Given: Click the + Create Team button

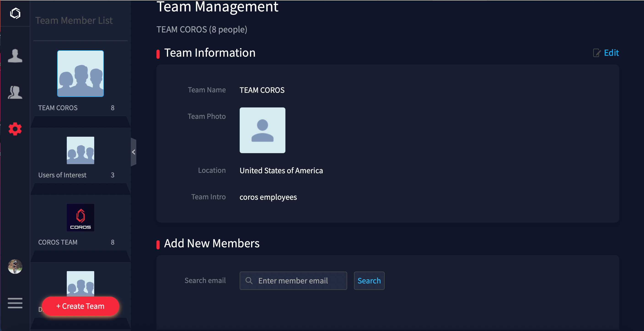Looking at the screenshot, I should (x=80, y=306).
